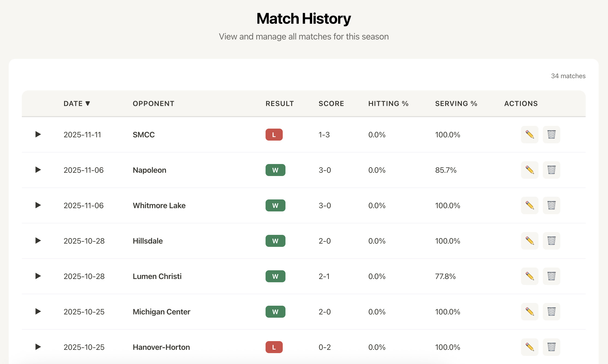Delete the Hanover-Horton match record
608x364 pixels.
click(x=551, y=347)
